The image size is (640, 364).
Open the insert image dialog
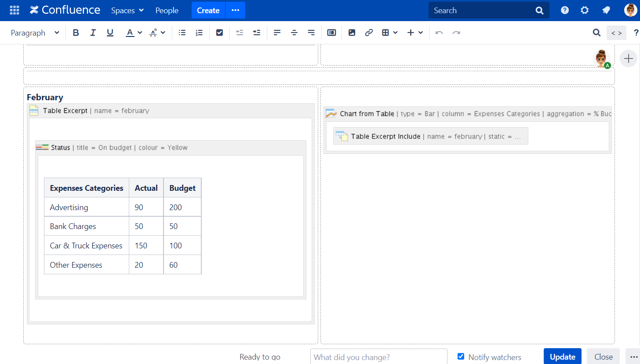[x=352, y=33]
